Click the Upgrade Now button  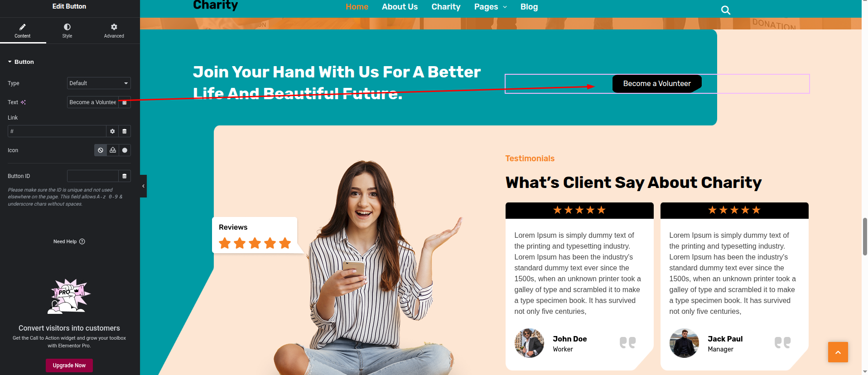tap(69, 365)
